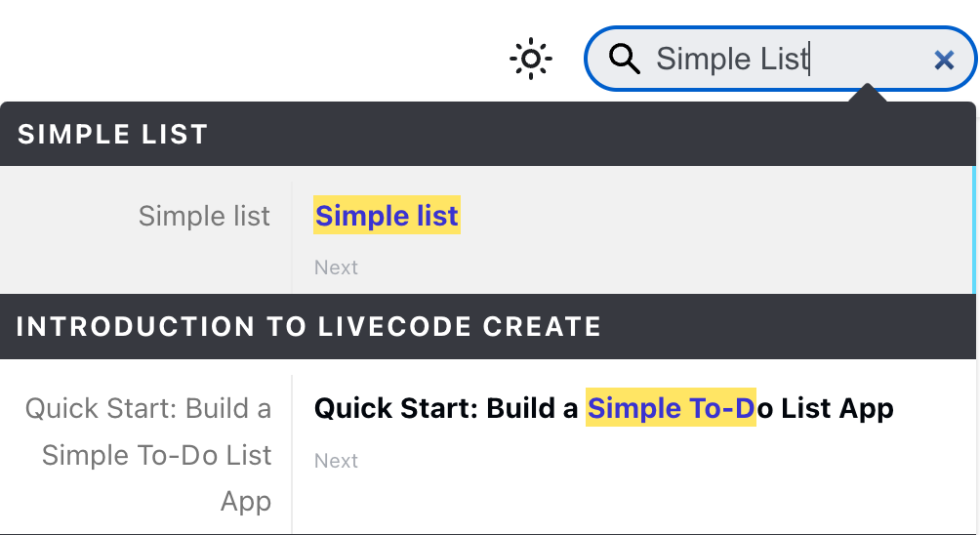Click the highlighted "Simple To-D" match text
Screen dimensions: 980x535
[671, 408]
